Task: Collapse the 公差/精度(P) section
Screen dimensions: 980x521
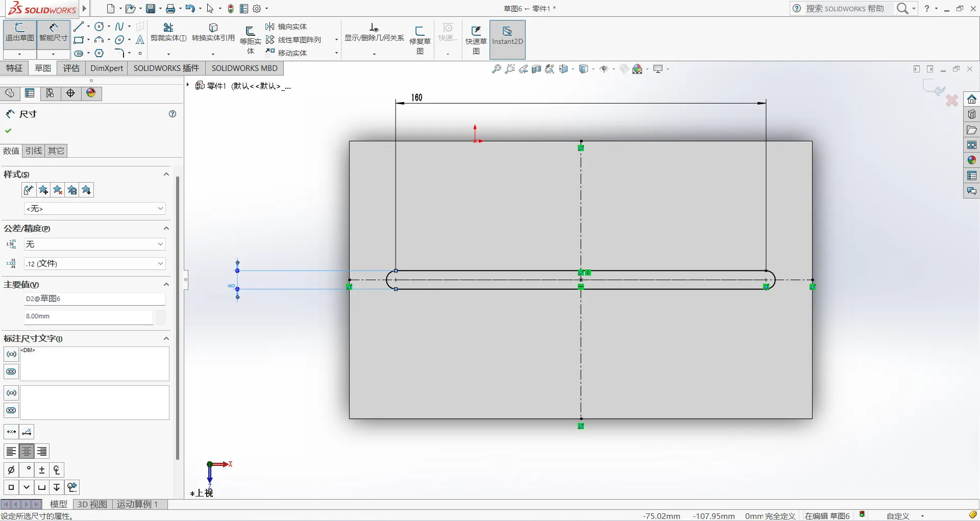Action: point(166,229)
